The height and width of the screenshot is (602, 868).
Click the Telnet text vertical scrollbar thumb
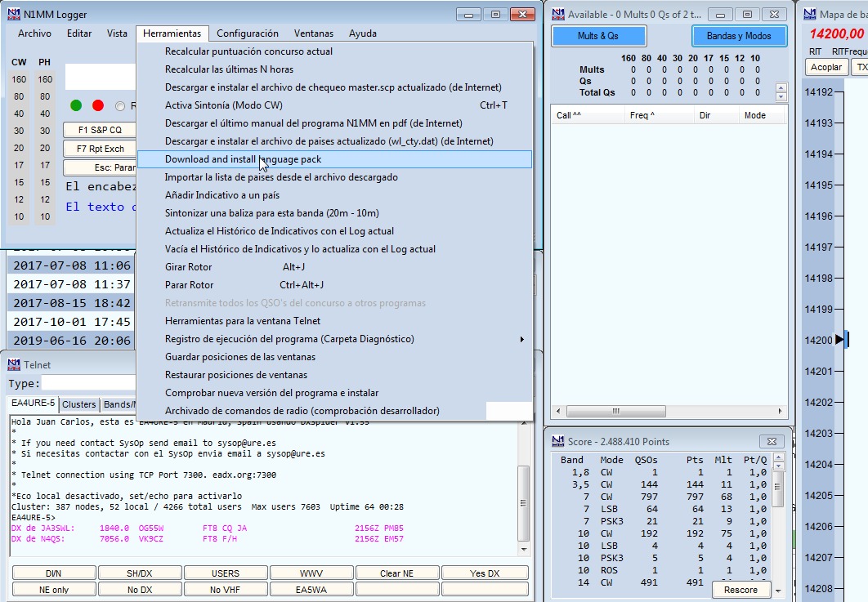523,503
